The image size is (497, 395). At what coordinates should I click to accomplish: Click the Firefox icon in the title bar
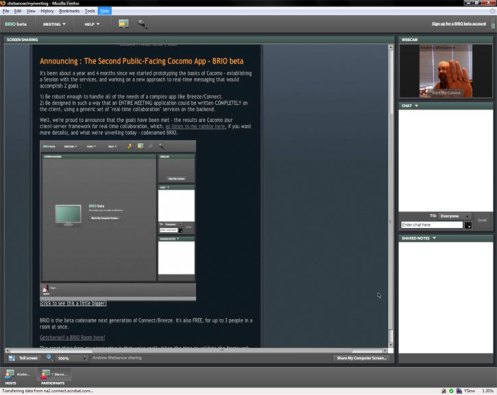3,3
